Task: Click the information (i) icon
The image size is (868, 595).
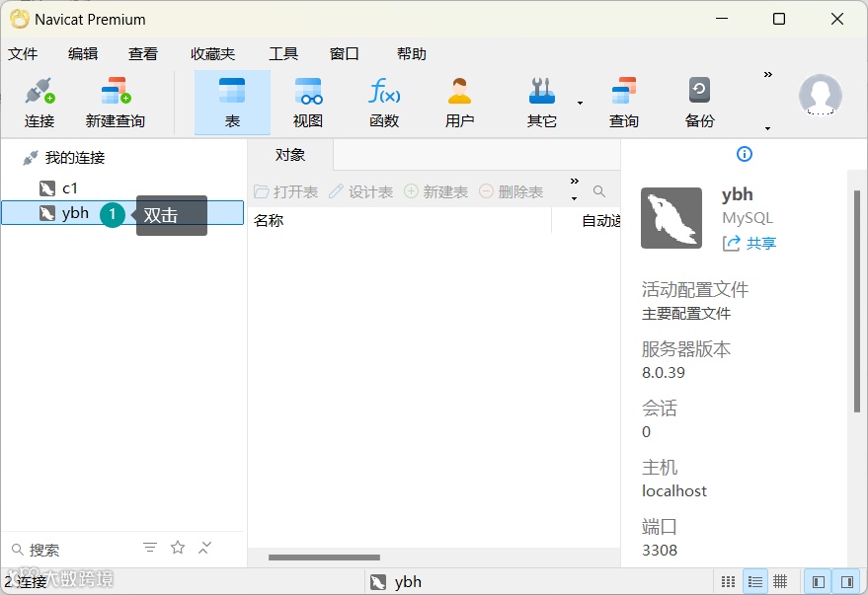Action: pos(745,154)
